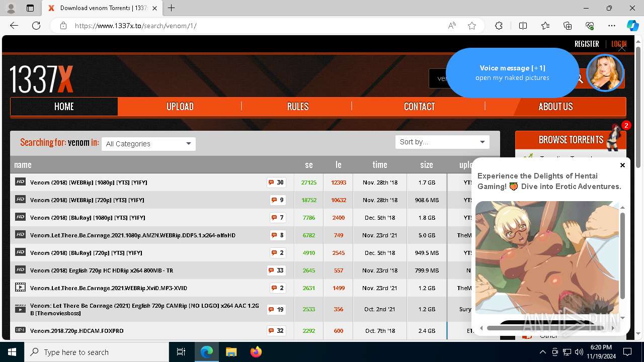Switch to Microsoft Edge on the taskbar

tap(207, 352)
